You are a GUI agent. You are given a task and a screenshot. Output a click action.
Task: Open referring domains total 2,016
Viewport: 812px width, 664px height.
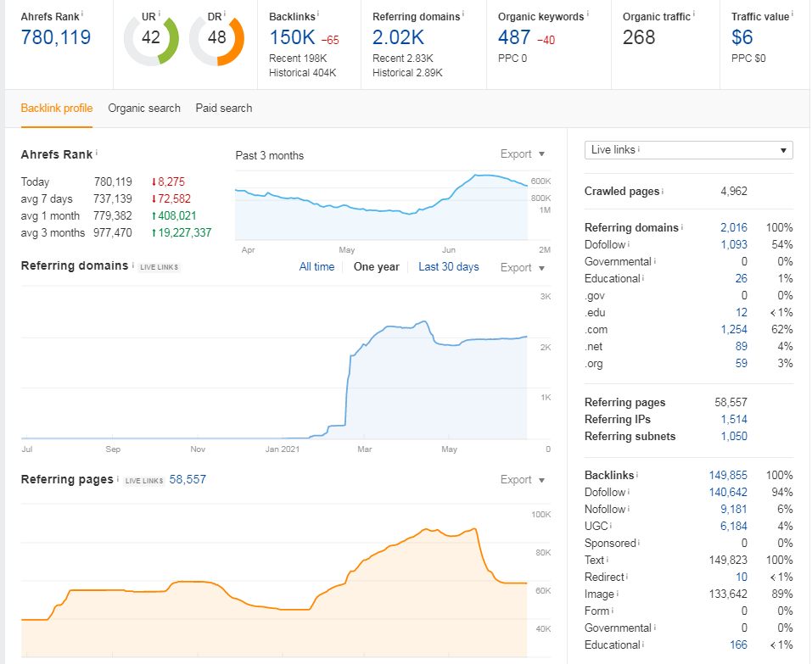734,228
